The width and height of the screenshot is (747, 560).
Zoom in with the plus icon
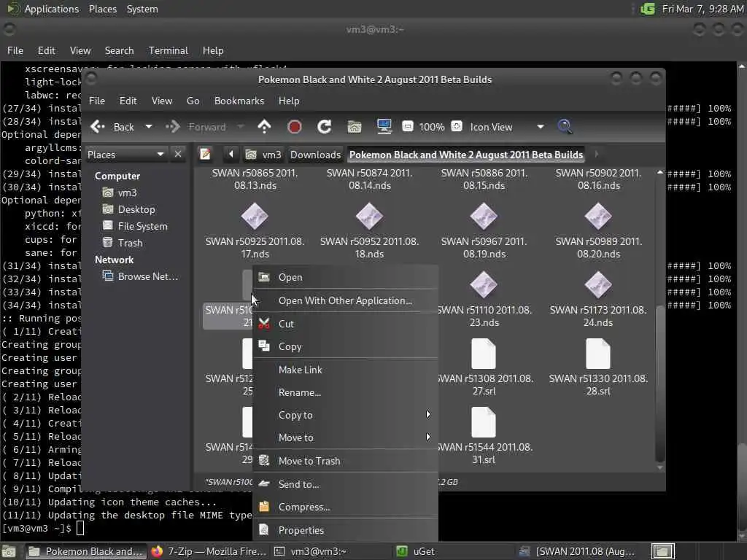tap(457, 126)
